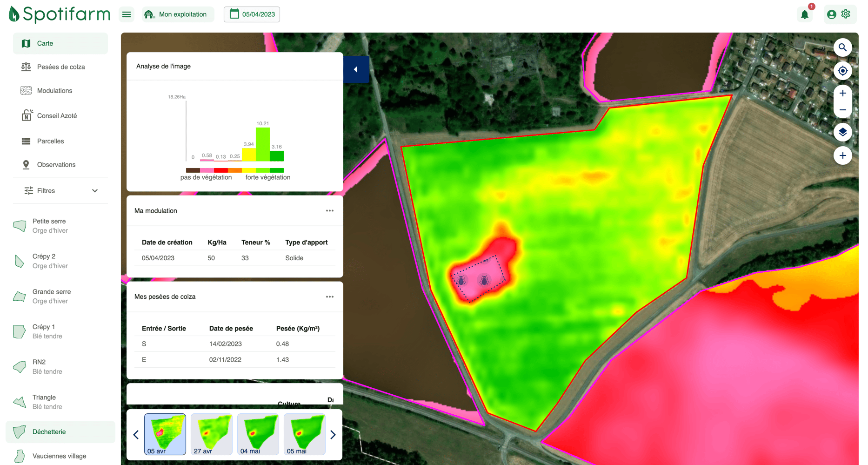Open the Ma modulation options menu
This screenshot has width=868, height=465.
pos(330,210)
